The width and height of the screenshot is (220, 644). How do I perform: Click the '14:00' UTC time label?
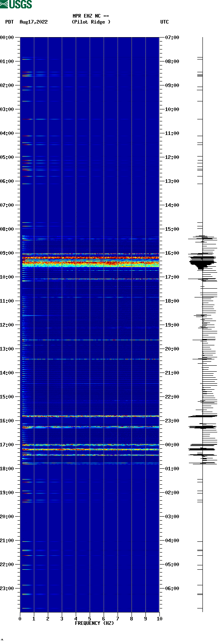point(172,205)
